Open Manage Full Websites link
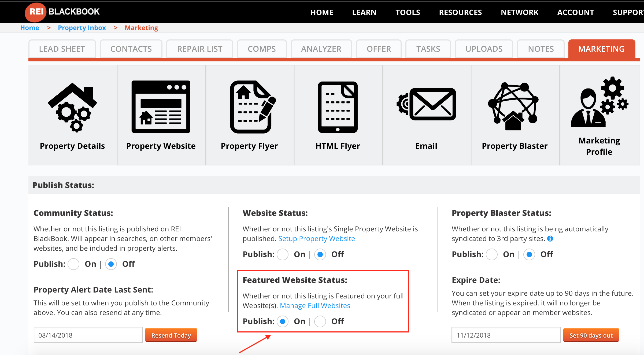This screenshot has height=355, width=644. click(315, 306)
